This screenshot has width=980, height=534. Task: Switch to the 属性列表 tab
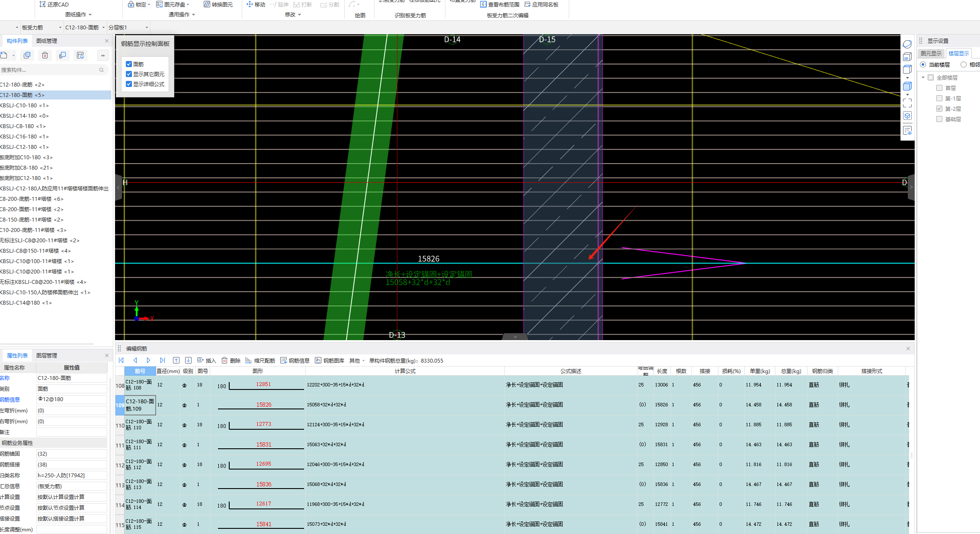[17, 355]
